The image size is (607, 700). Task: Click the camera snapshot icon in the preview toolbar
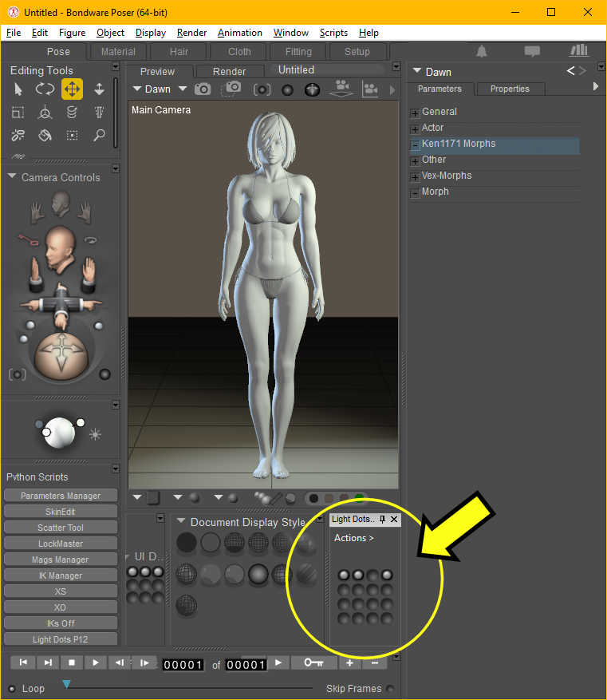pos(203,89)
